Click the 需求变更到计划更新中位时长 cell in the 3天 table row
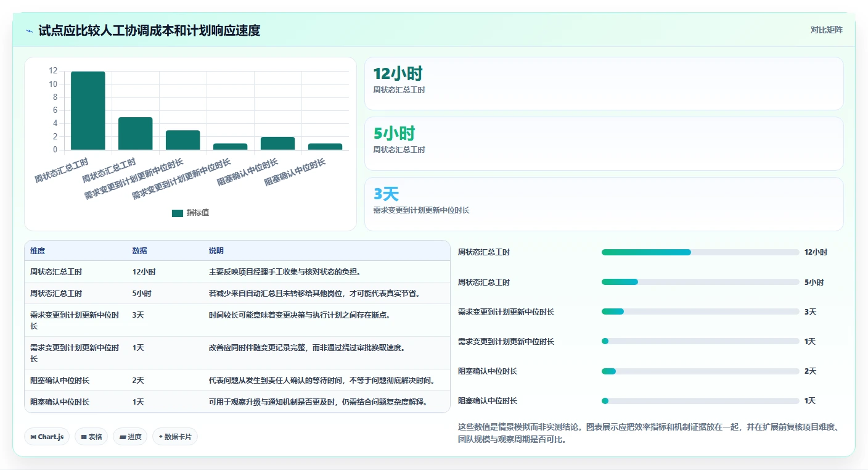 [75, 320]
